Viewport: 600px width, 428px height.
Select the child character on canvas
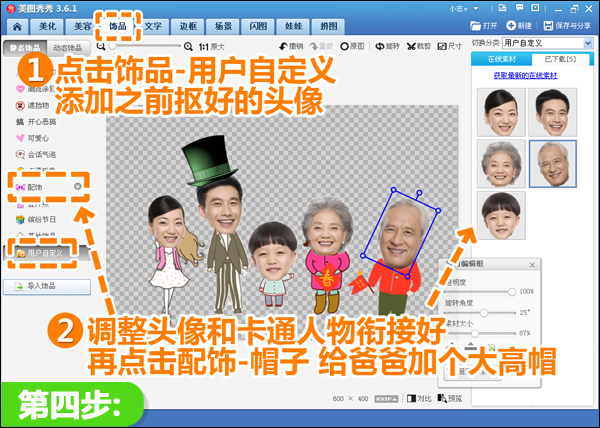click(x=274, y=264)
